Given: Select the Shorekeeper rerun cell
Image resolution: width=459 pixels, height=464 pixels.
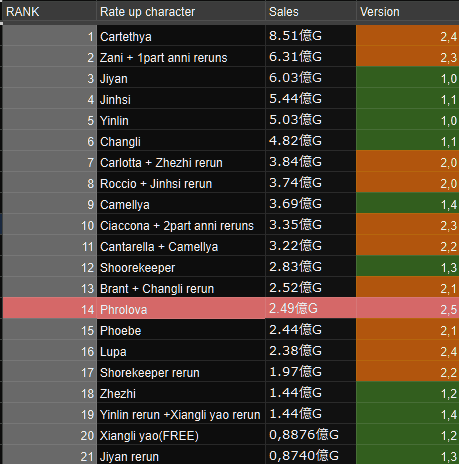Looking at the screenshot, I should click(181, 372).
